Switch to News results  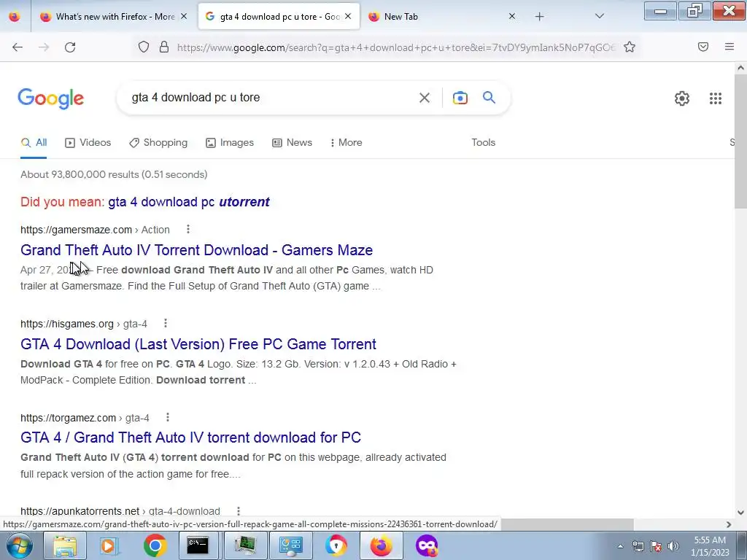click(292, 142)
